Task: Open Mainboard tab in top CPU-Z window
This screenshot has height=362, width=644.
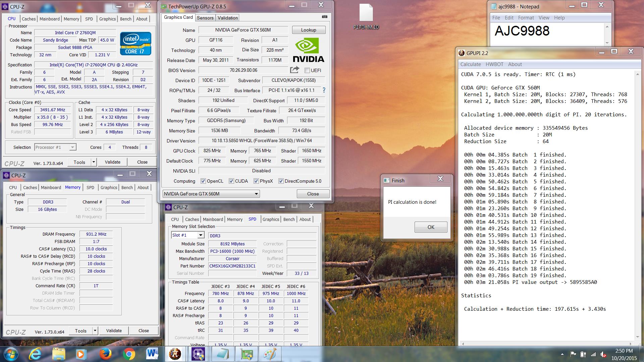Action: tap(50, 19)
